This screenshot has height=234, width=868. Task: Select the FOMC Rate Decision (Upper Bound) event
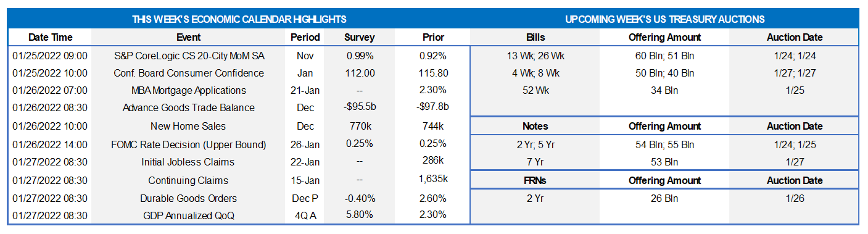(189, 144)
